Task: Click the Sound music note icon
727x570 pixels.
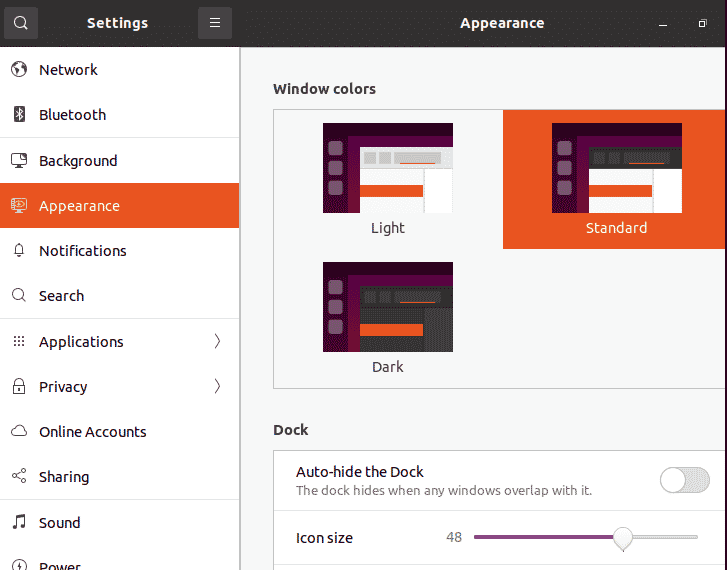Action: (19, 522)
